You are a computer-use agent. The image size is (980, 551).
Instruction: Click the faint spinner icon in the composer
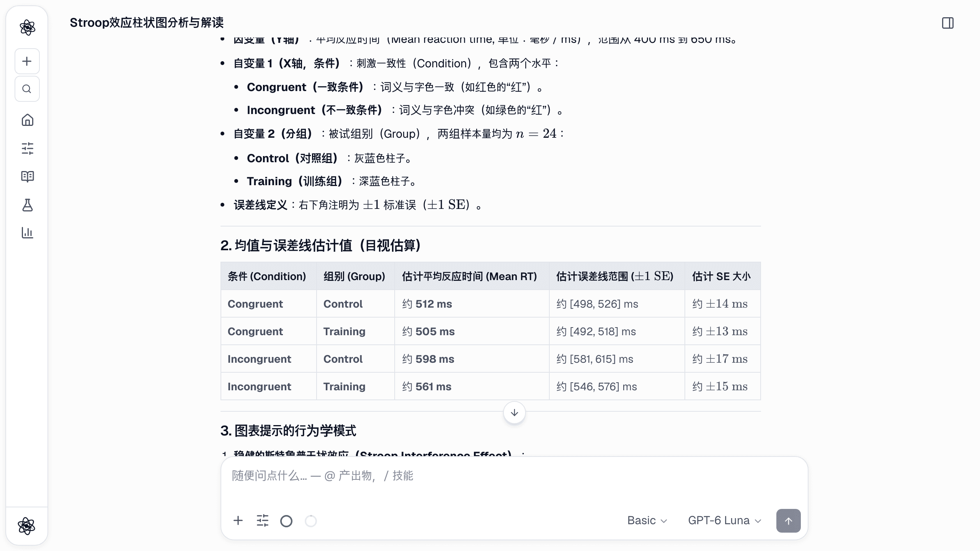[x=311, y=521]
